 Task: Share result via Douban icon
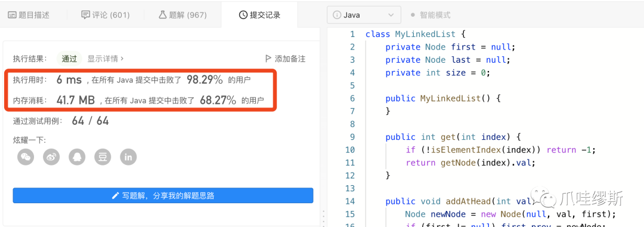(103, 157)
